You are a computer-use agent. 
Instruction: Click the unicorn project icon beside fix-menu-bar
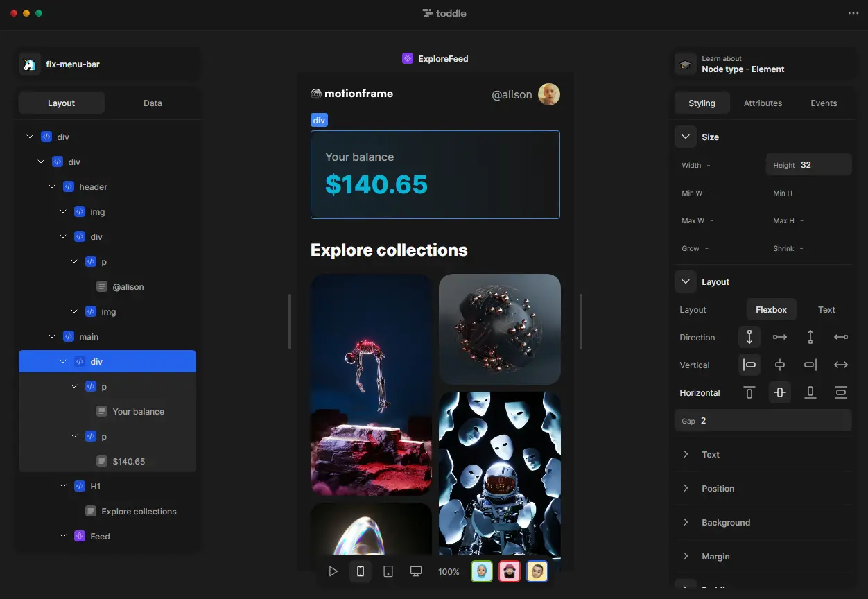[29, 64]
